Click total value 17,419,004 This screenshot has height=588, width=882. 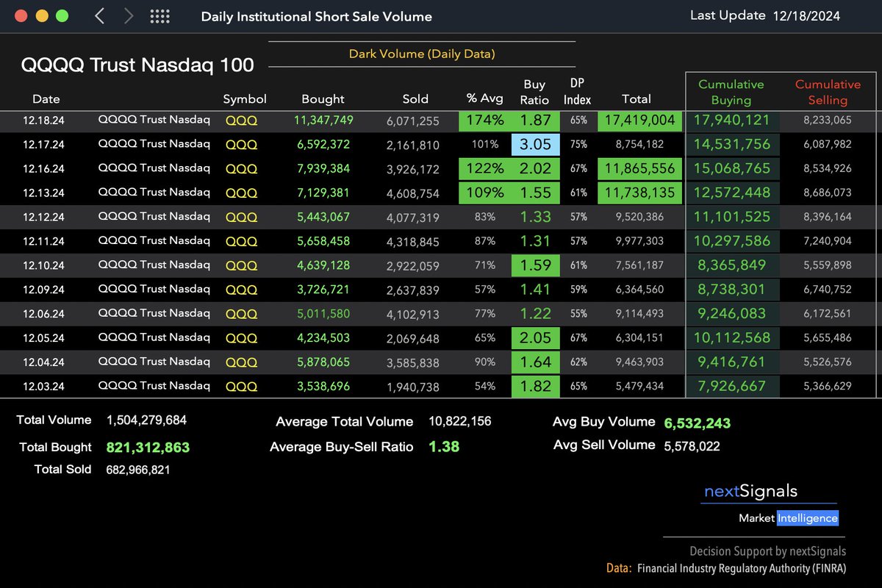coord(639,121)
